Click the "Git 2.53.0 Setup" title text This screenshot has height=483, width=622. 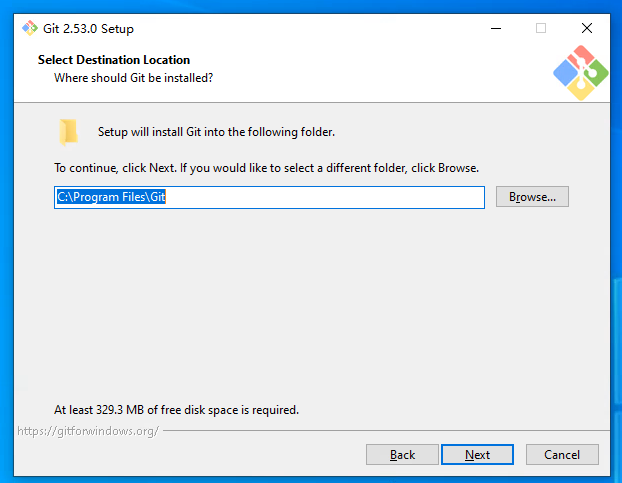point(89,29)
